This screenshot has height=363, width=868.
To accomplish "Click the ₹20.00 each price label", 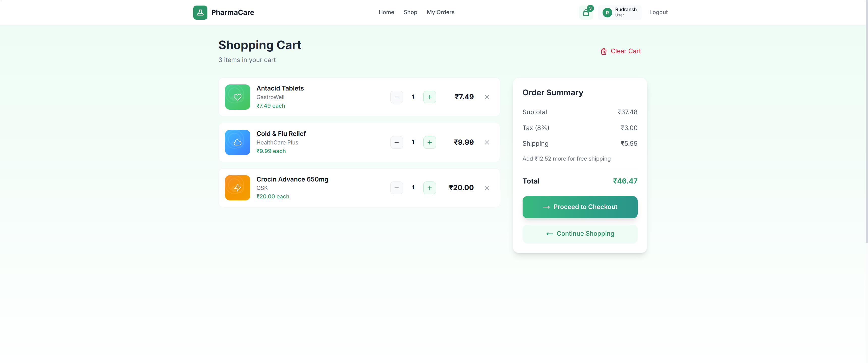I will [273, 196].
